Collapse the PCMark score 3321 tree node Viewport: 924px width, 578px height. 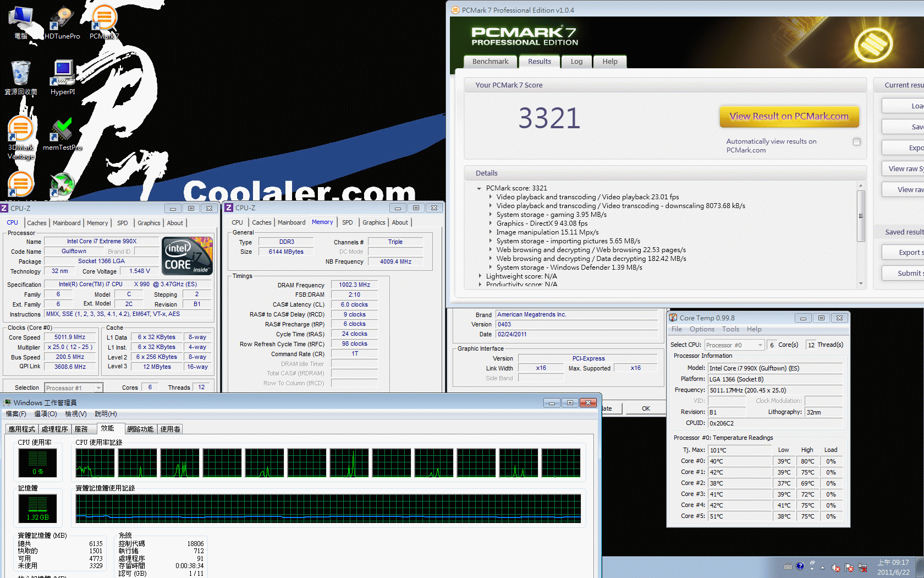(x=479, y=188)
